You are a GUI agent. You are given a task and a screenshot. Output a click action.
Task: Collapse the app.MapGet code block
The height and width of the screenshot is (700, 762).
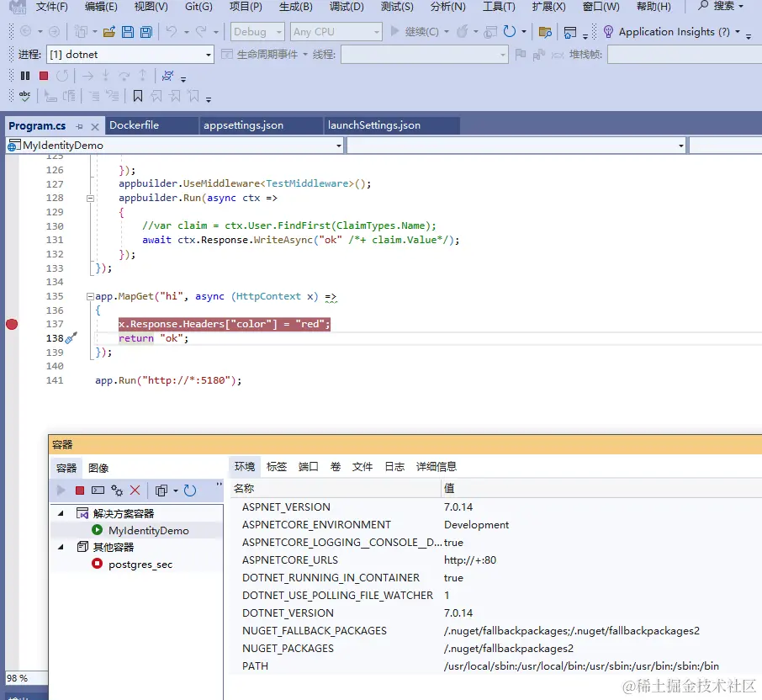click(x=90, y=296)
